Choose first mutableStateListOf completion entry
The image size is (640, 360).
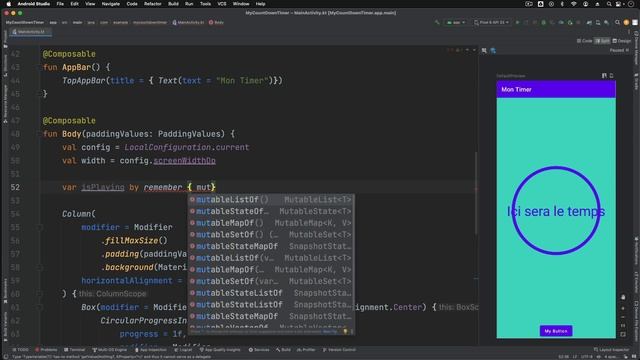(271, 293)
